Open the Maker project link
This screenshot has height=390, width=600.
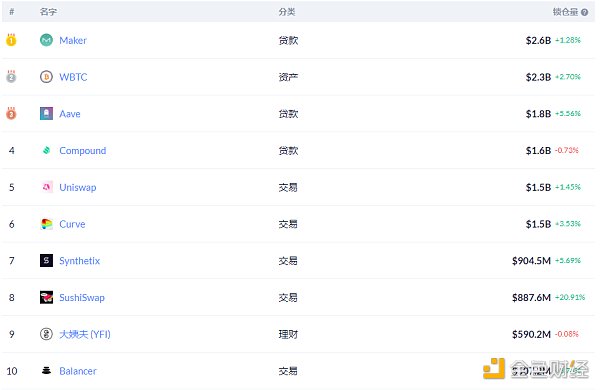click(x=73, y=40)
